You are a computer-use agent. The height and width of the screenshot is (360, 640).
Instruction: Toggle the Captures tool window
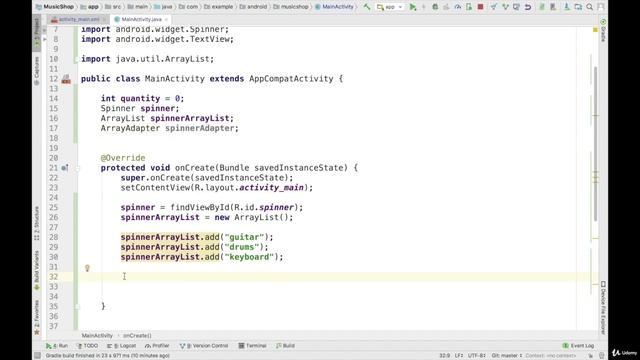point(37,71)
